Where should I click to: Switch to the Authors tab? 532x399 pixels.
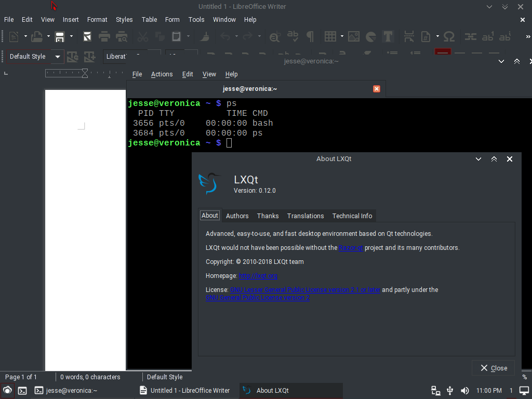[x=237, y=216]
